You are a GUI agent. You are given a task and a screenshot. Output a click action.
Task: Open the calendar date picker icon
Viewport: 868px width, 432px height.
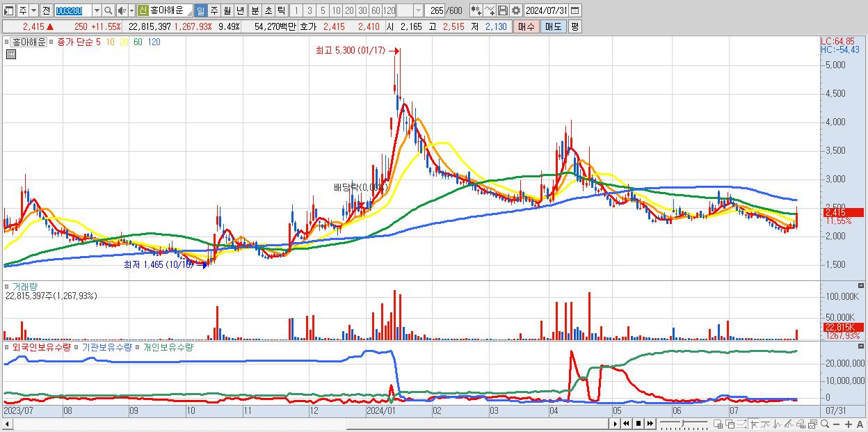click(x=575, y=10)
